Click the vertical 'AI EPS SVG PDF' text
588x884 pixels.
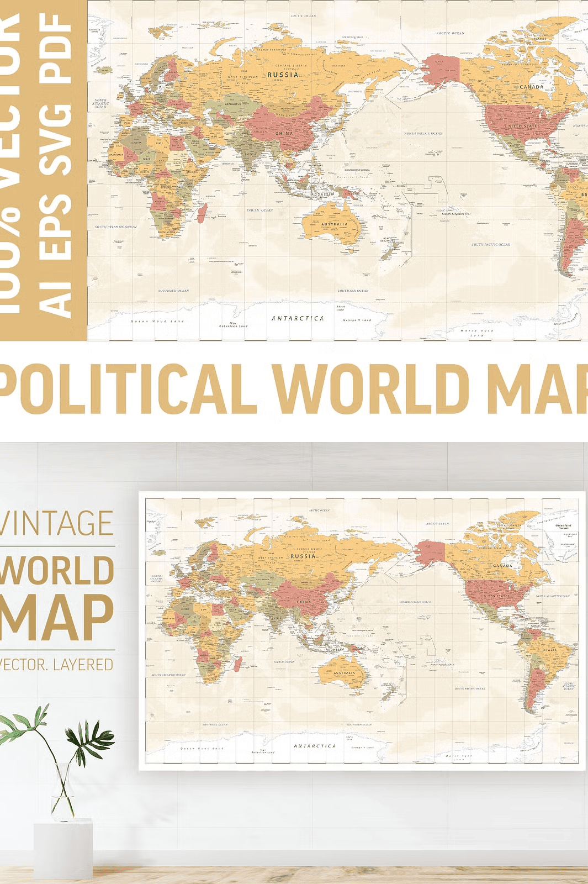click(55, 166)
